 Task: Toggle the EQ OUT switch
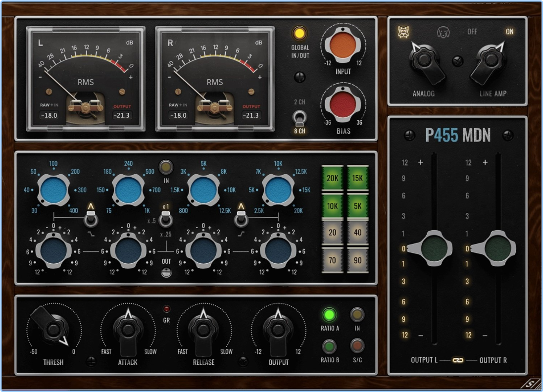pos(166,273)
